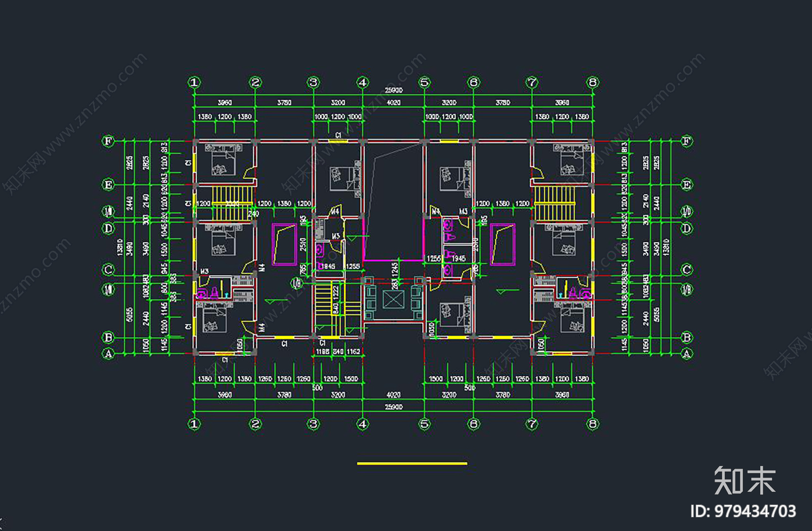812x531 pixels.
Task: Pick axis bubble 8 in the top row
Action: (x=593, y=82)
